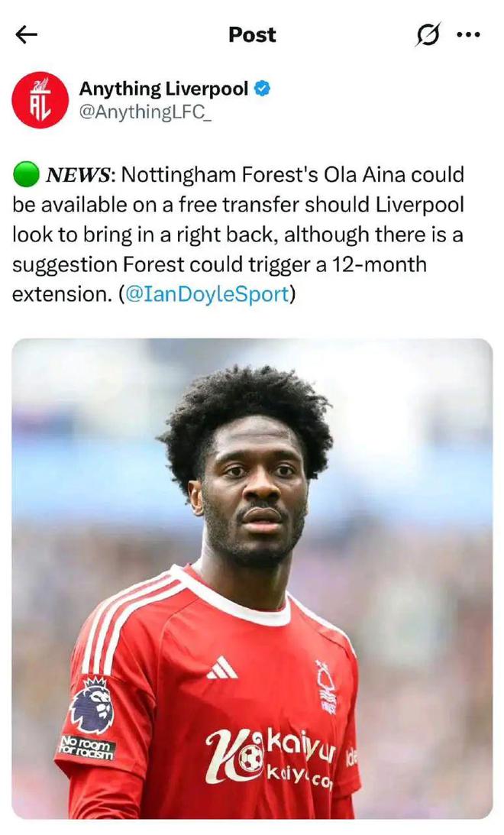Open the three-dot more options menu
Viewport: 504px width, 835px height.
pyautogui.click(x=468, y=34)
